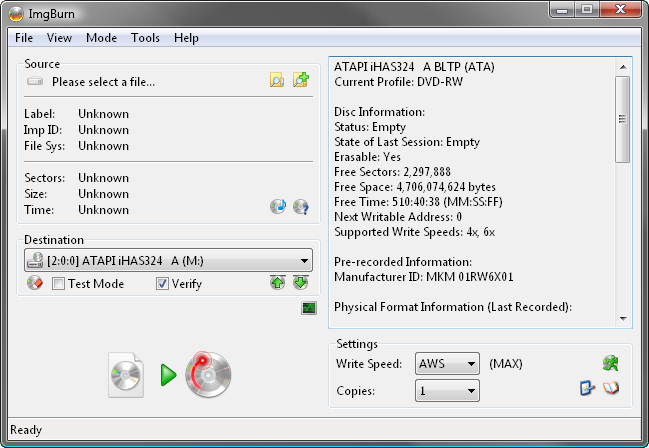Uncheck the Verify checkbox
This screenshot has height=448, width=649.
click(162, 284)
